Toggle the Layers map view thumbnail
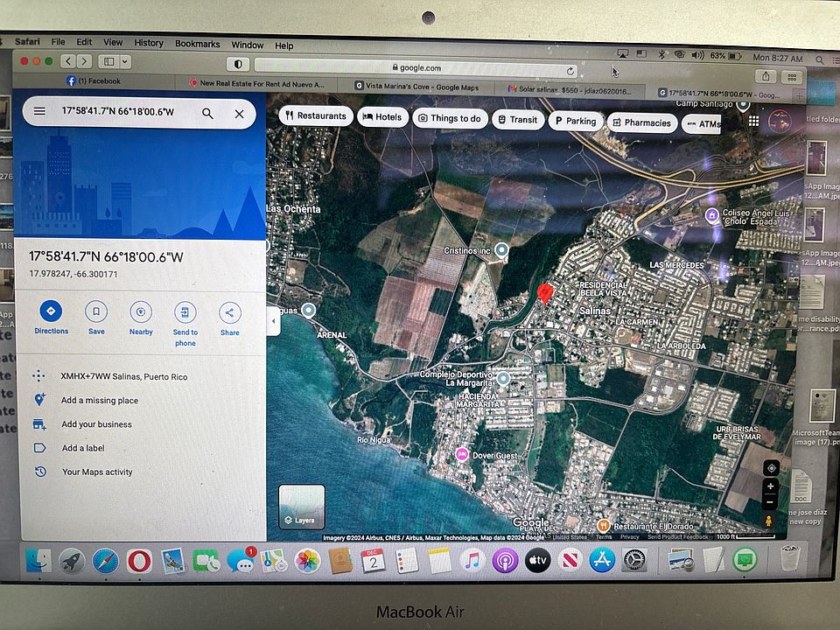 [x=302, y=507]
